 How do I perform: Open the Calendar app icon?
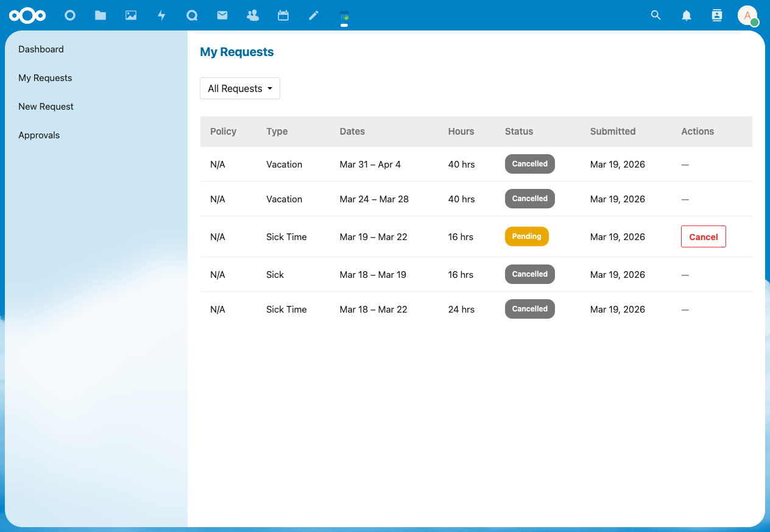283,15
